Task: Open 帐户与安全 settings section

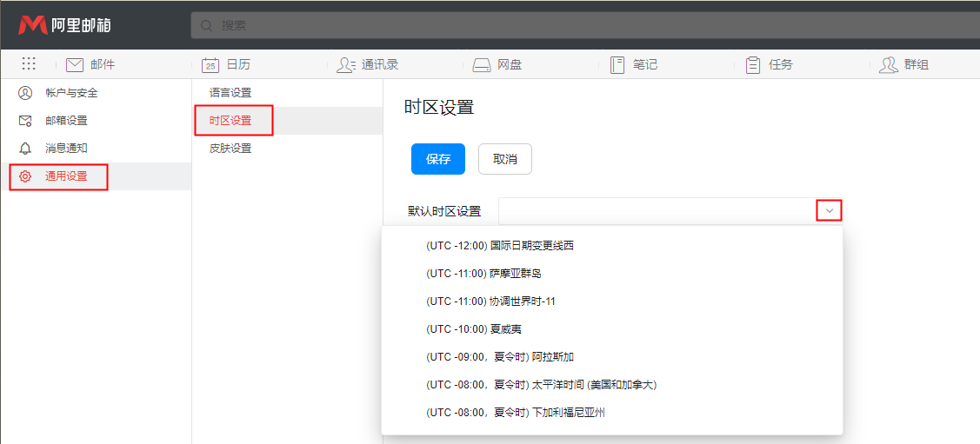Action: coord(71,93)
